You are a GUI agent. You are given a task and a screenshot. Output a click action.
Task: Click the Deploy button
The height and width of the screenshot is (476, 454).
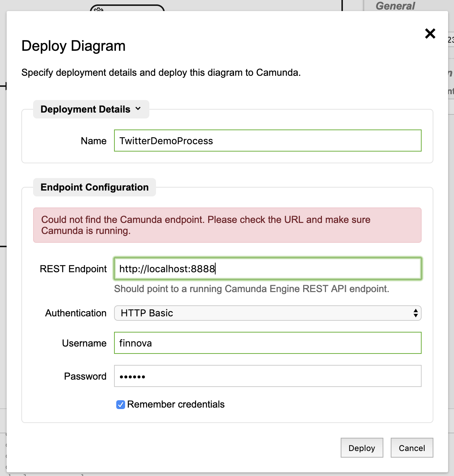click(362, 448)
